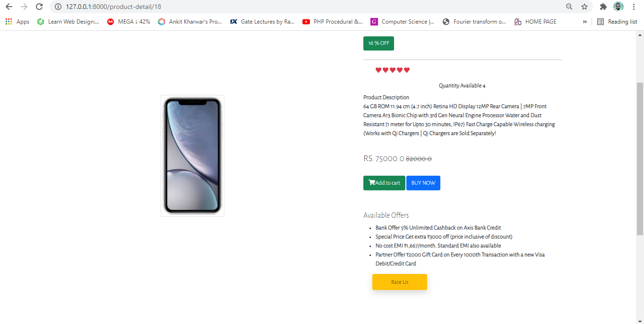The image size is (644, 324).
Task: Open the Chrome three-dot menu
Action: [x=634, y=7]
